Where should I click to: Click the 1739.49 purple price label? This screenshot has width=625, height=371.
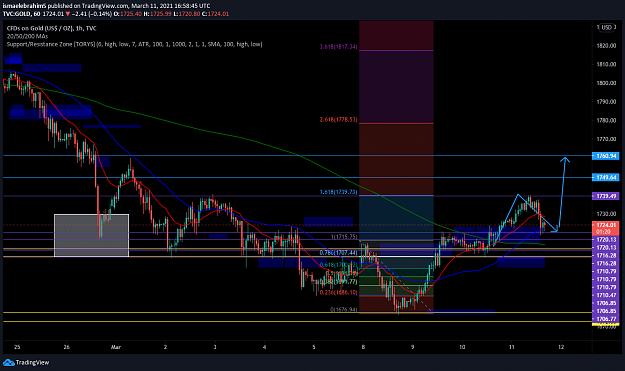click(605, 196)
